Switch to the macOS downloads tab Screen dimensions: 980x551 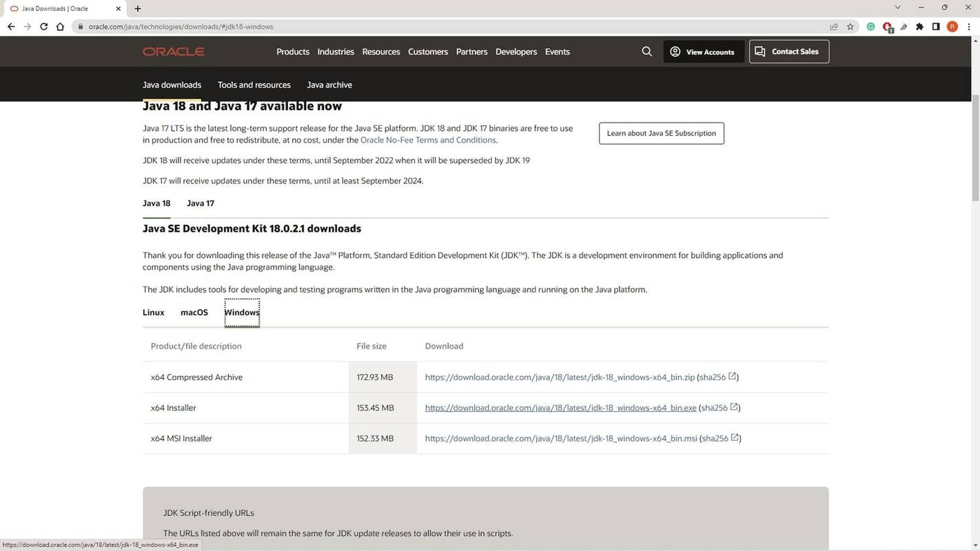[194, 313]
